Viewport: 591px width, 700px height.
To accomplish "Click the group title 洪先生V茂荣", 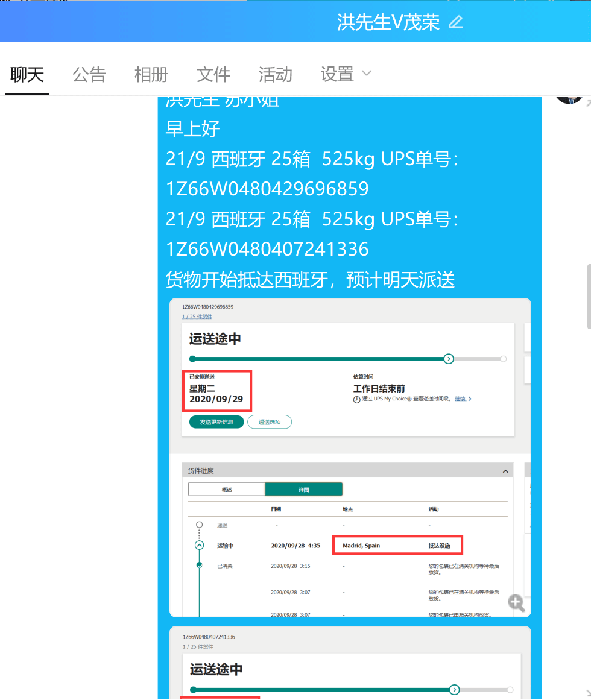I will coord(388,22).
